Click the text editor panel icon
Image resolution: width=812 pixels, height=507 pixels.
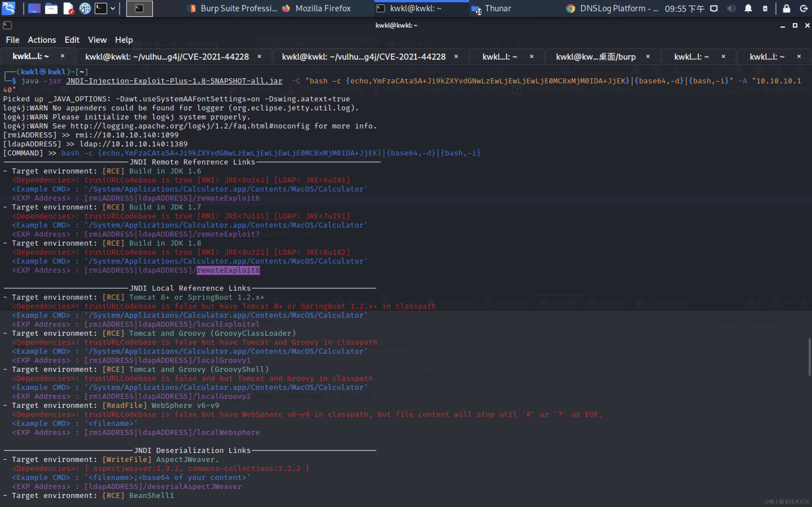(69, 8)
